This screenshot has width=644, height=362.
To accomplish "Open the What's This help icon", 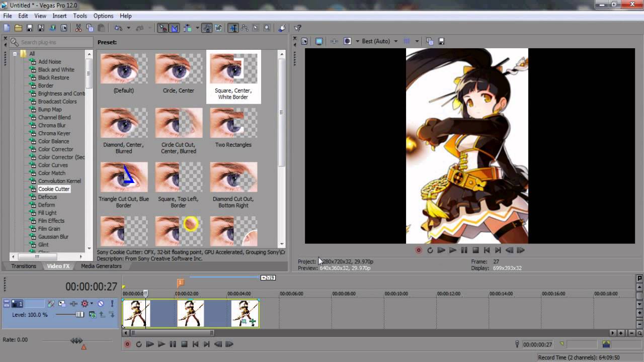I will (x=297, y=28).
